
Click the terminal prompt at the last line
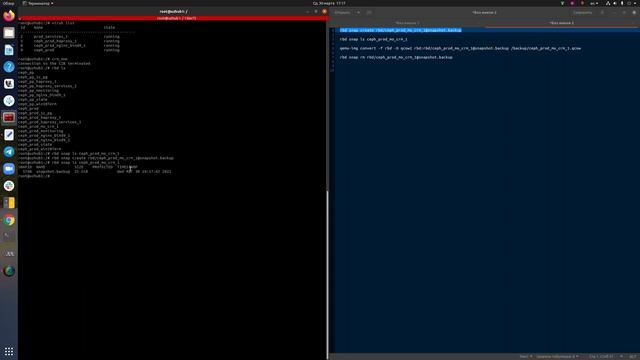pos(34,176)
